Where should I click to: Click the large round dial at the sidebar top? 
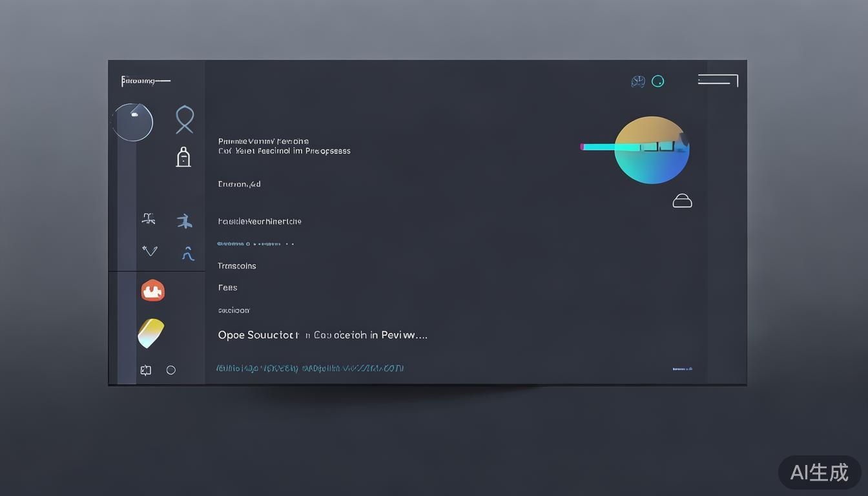tap(133, 122)
